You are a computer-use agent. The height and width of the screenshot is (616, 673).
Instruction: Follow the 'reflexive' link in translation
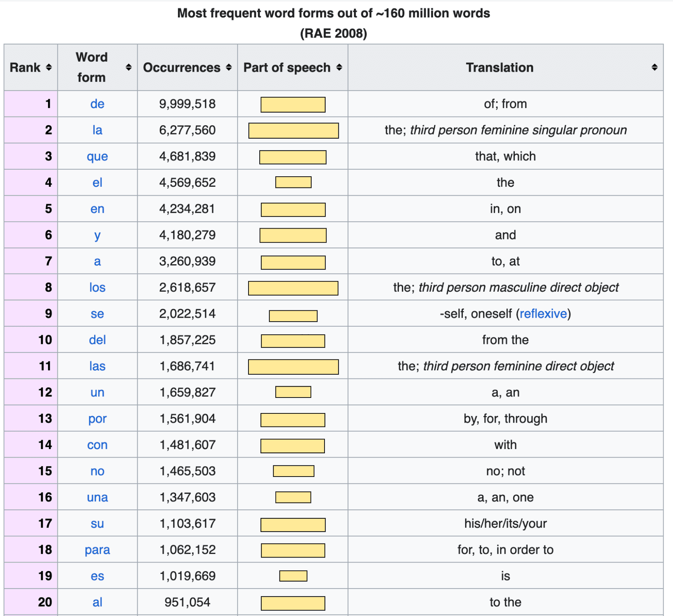click(543, 313)
